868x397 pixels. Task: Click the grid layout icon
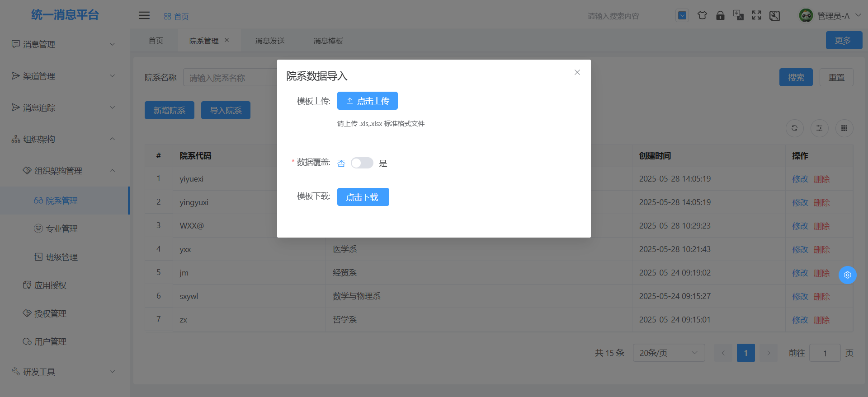tap(844, 128)
